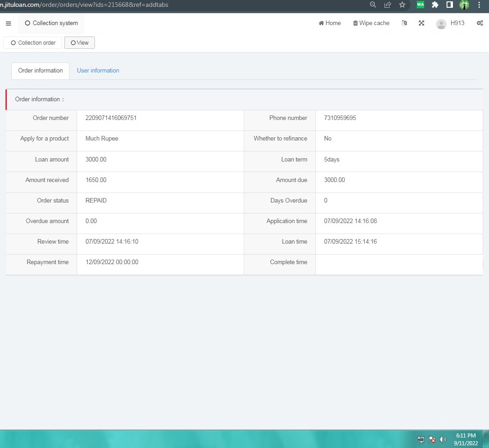Open the H913 user account menu
Viewport: 489px width, 448px height.
pos(450,23)
